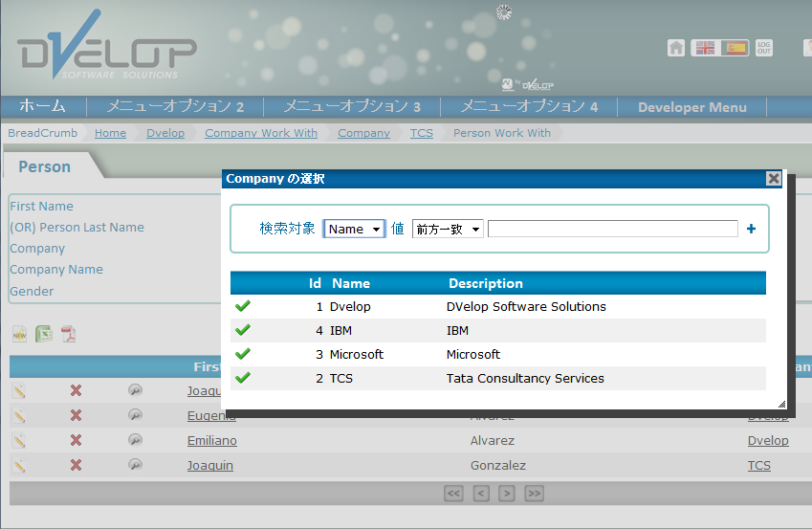This screenshot has width=812, height=529.
Task: Open the 前方一致 match type dropdown
Action: click(448, 229)
